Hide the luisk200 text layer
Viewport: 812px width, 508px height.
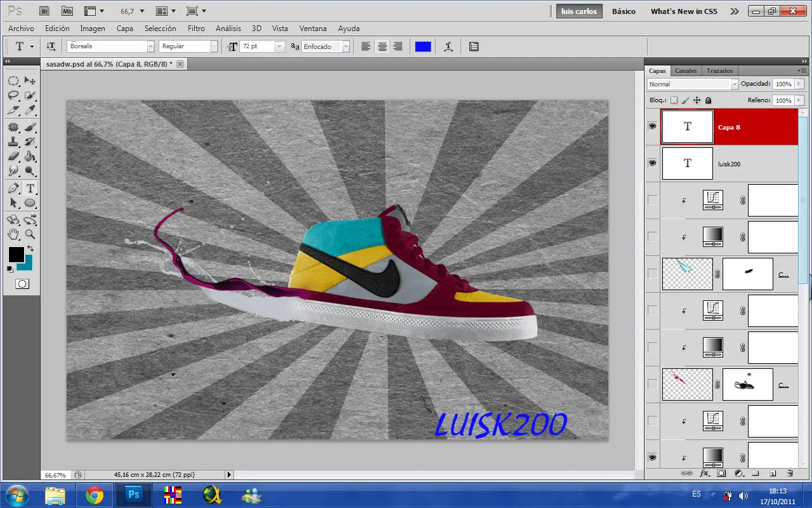pos(652,163)
